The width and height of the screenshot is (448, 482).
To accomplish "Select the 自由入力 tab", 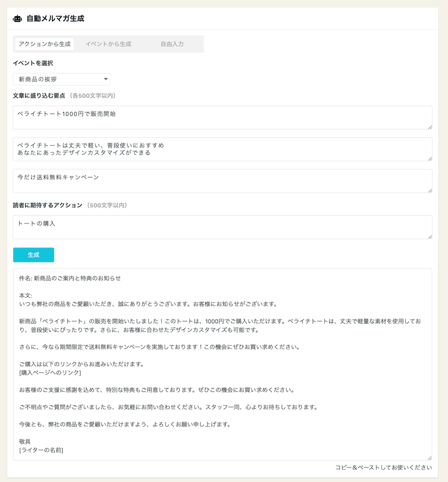I will coord(172,44).
